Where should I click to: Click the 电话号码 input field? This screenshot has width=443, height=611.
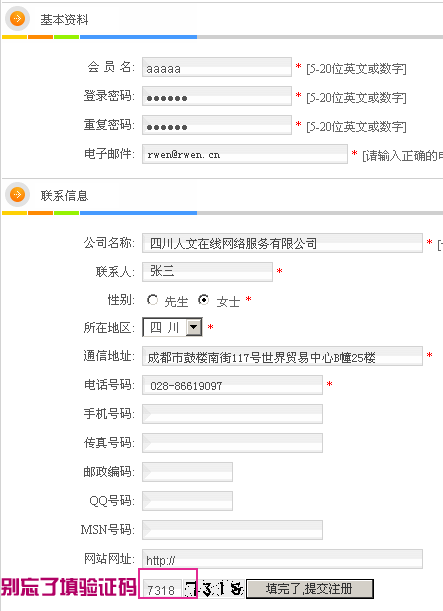click(232, 385)
